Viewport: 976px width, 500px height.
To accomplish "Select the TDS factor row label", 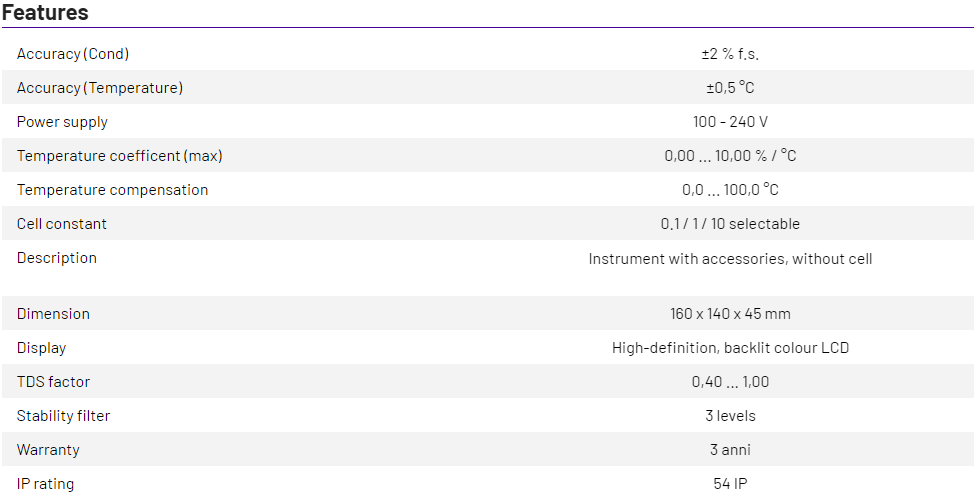I will tap(53, 382).
